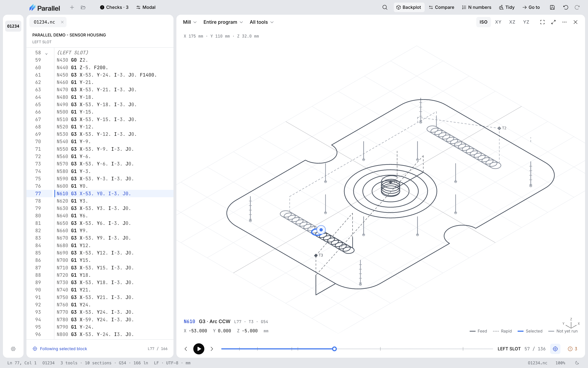588x368 pixels.
Task: Expand the backplot panel with diagonal arrows
Action: coord(553,22)
